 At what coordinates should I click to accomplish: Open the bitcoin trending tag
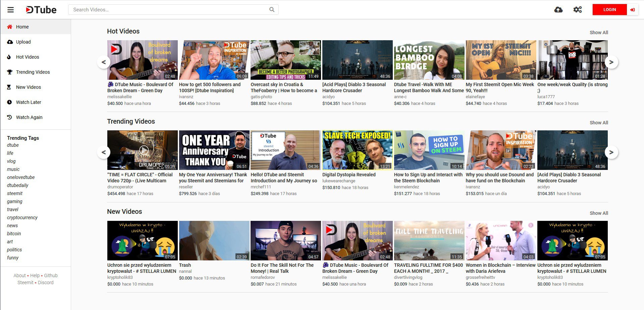tap(14, 234)
